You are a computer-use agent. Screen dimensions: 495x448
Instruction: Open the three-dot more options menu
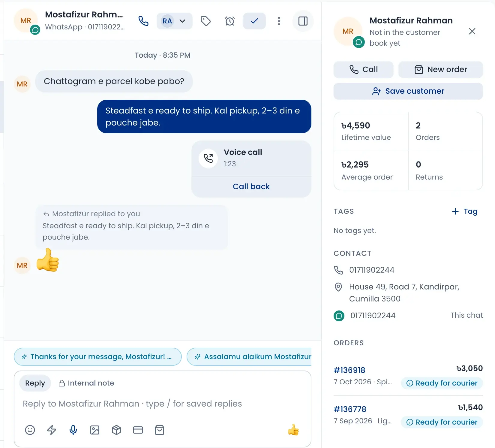pos(279,21)
